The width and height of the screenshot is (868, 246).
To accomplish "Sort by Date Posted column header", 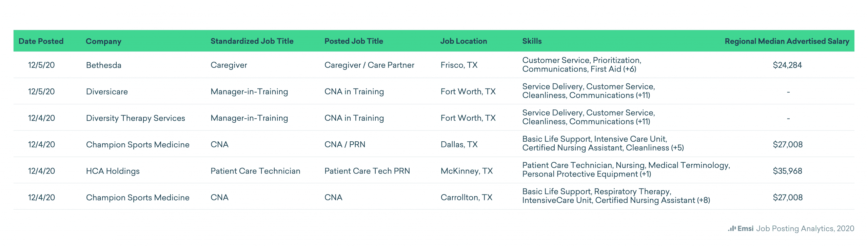I will [41, 41].
